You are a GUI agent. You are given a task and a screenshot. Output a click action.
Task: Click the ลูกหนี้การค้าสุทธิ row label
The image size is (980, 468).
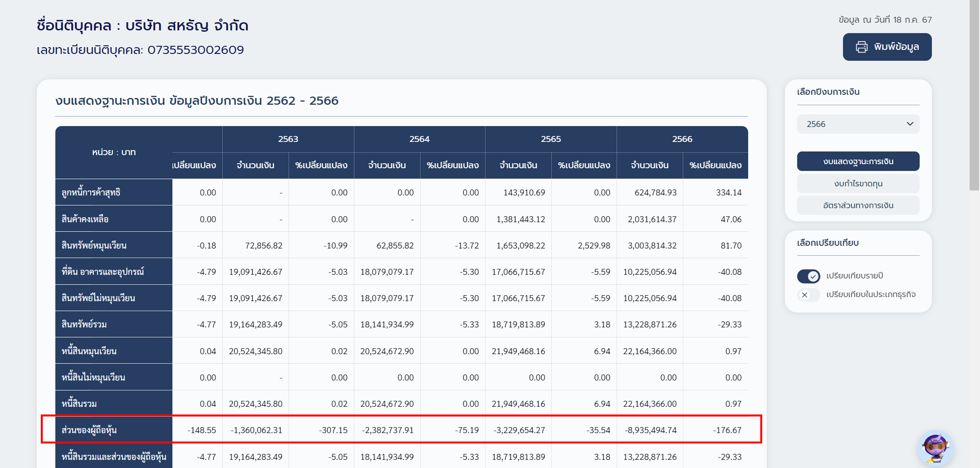pyautogui.click(x=91, y=192)
